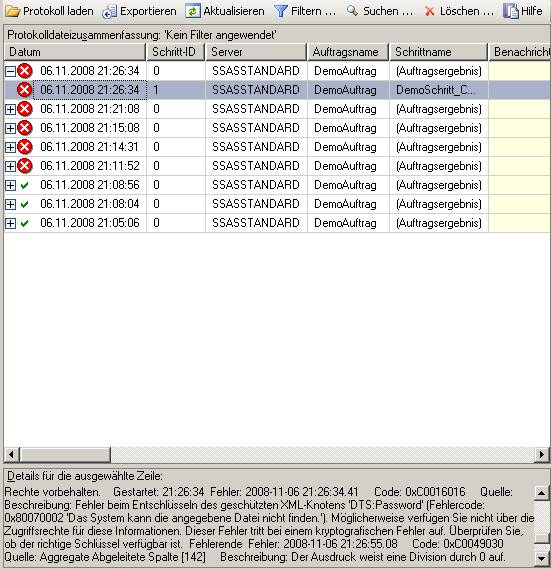
Task: Open the Filtern funnel icon
Action: (281, 11)
